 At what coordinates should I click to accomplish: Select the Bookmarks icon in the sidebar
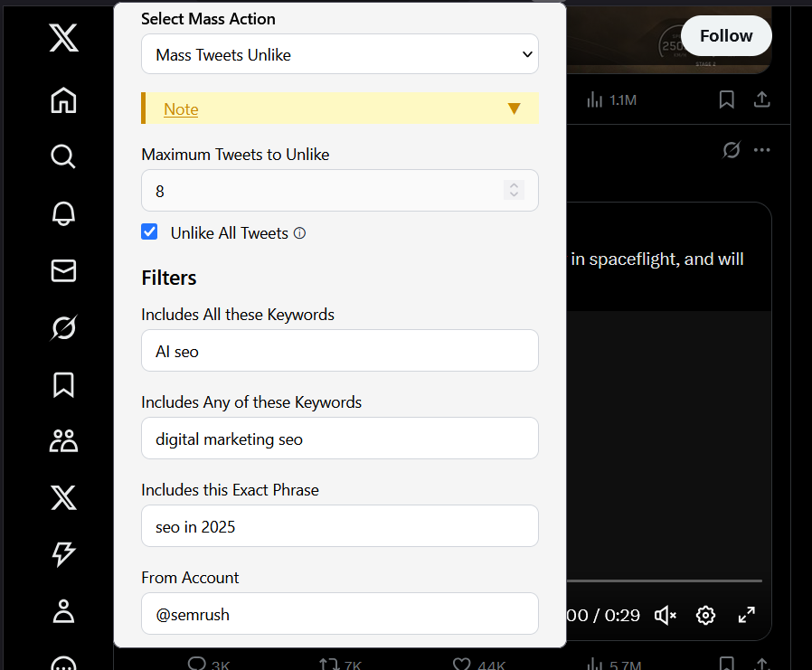pos(62,384)
